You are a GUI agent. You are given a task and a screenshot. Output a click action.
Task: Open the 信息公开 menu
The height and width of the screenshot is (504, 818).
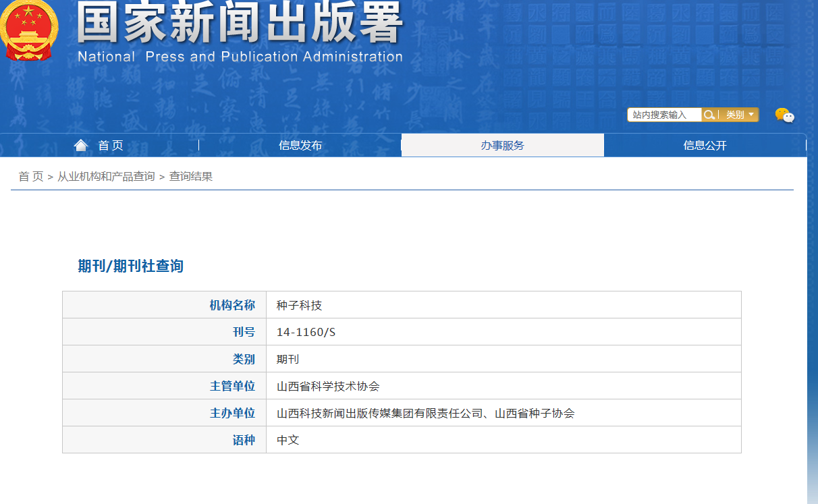pyautogui.click(x=705, y=144)
